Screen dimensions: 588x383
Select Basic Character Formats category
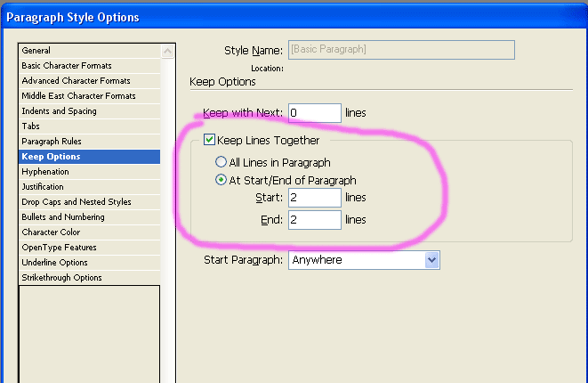point(89,66)
